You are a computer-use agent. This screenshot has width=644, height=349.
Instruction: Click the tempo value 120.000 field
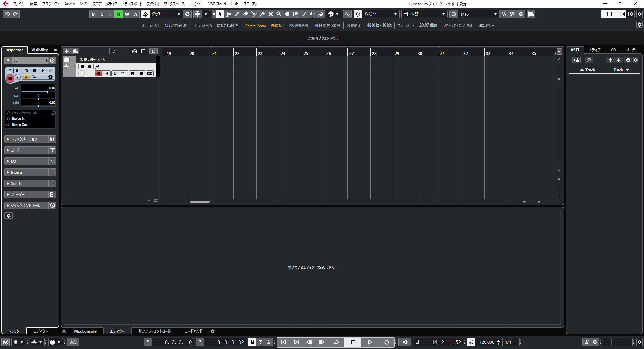(487, 342)
